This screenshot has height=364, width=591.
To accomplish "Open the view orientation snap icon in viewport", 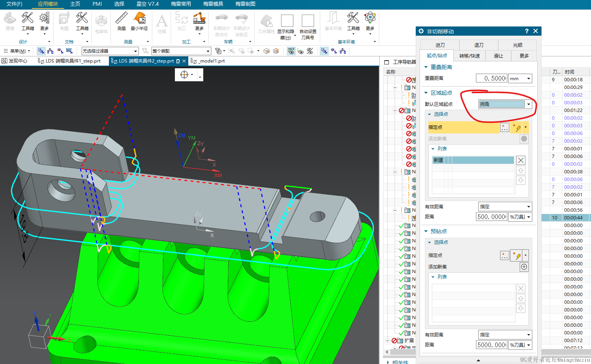I will [184, 74].
